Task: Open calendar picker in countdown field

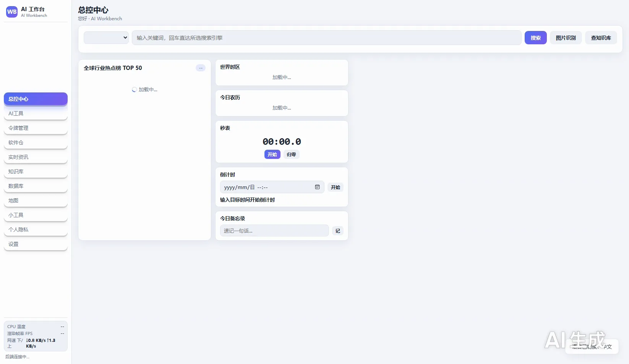Action: tap(317, 187)
